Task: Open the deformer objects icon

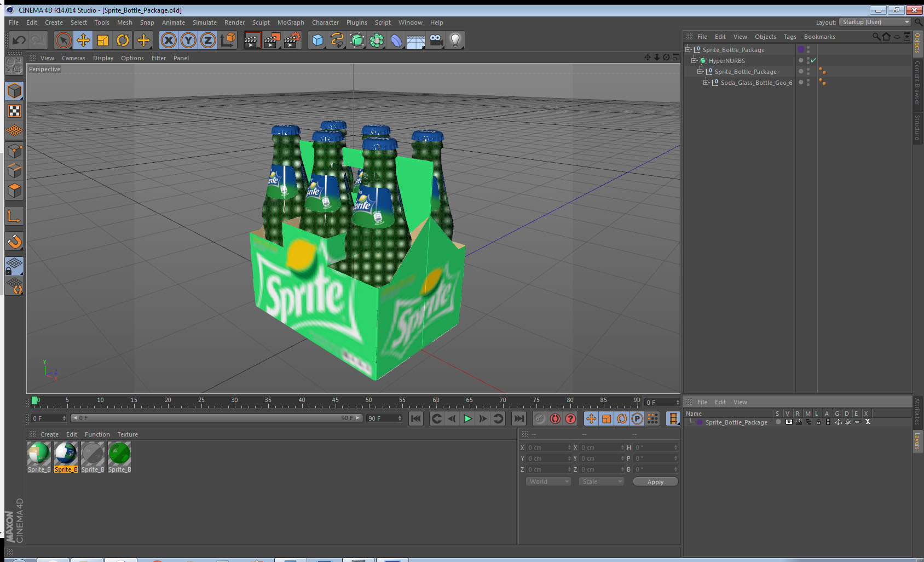Action: point(396,40)
